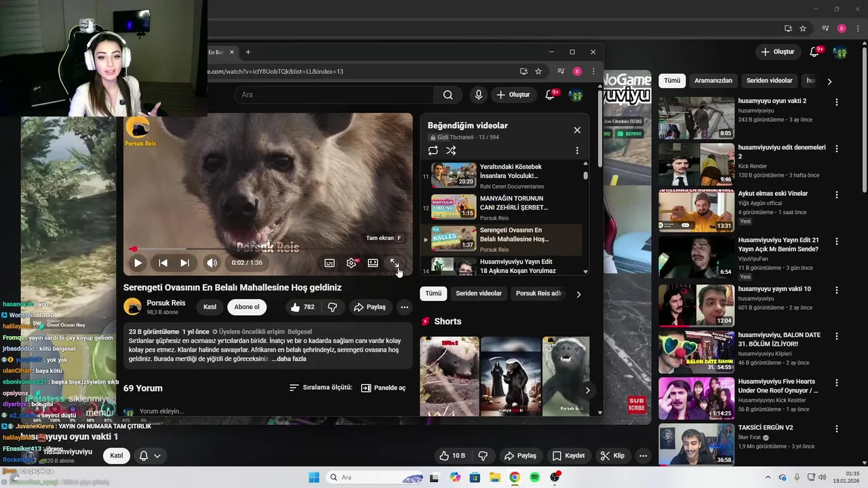868x488 pixels.
Task: Play the Serengeti video
Action: click(138, 263)
